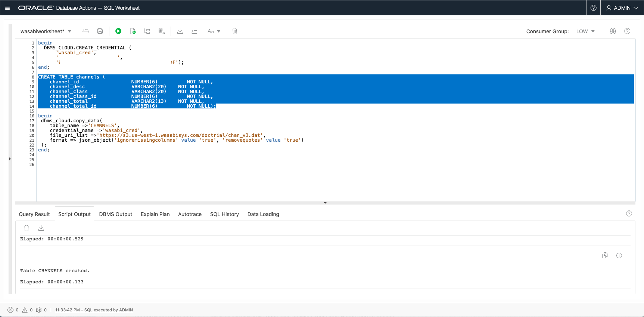This screenshot has width=644, height=317.
Task: Click the errors count icon in status bar
Action: [x=10, y=310]
